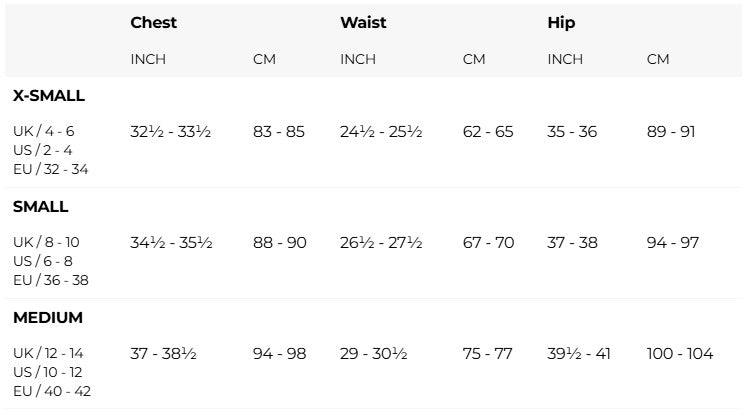755x417 pixels.
Task: Select the SMALL size row title
Action: tap(41, 207)
